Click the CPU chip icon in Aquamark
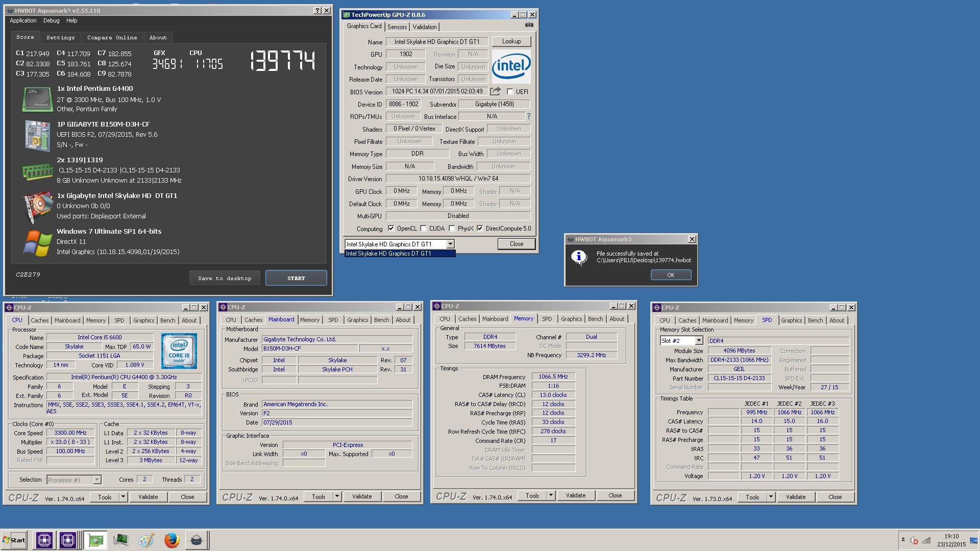This screenshot has width=980, height=551. tap(38, 99)
